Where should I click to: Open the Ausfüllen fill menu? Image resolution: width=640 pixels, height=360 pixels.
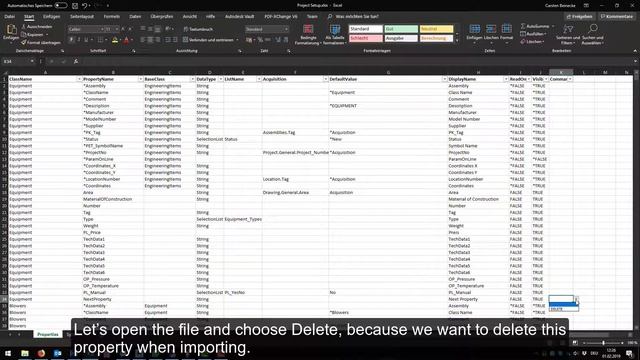point(533,34)
